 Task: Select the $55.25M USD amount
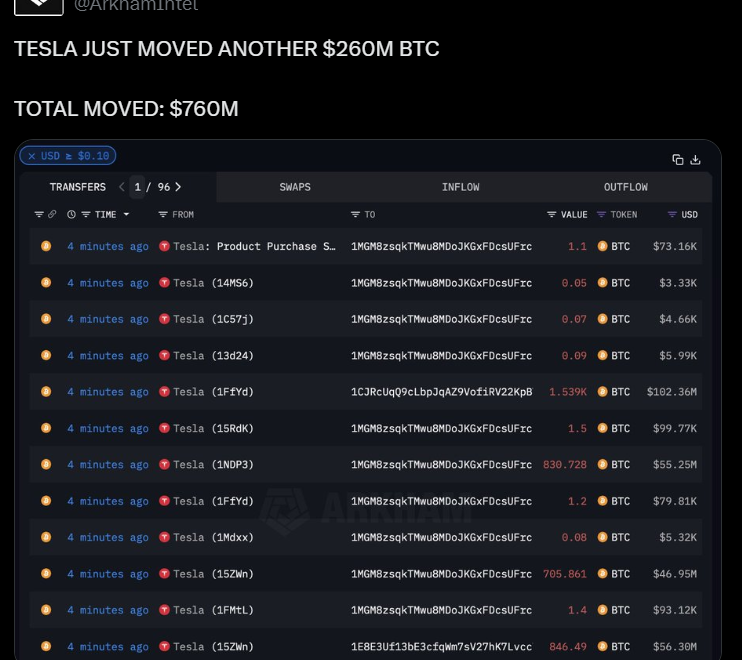point(675,465)
